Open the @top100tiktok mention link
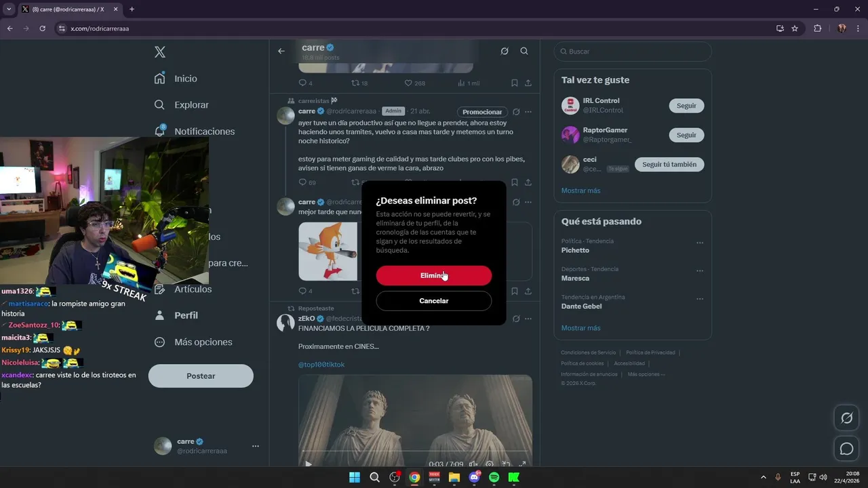 (x=321, y=365)
